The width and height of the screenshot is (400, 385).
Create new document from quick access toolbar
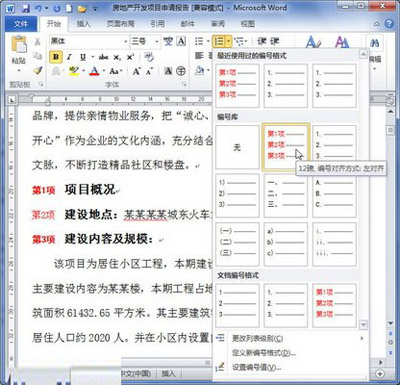tap(69, 8)
